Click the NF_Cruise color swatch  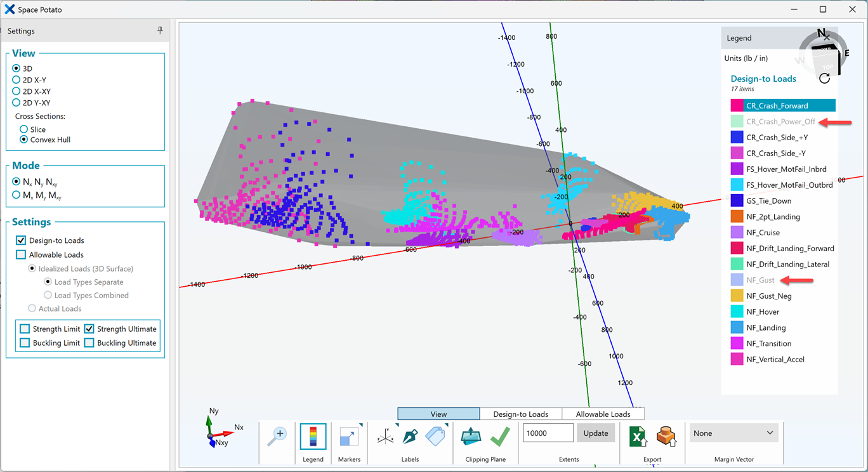coord(737,232)
